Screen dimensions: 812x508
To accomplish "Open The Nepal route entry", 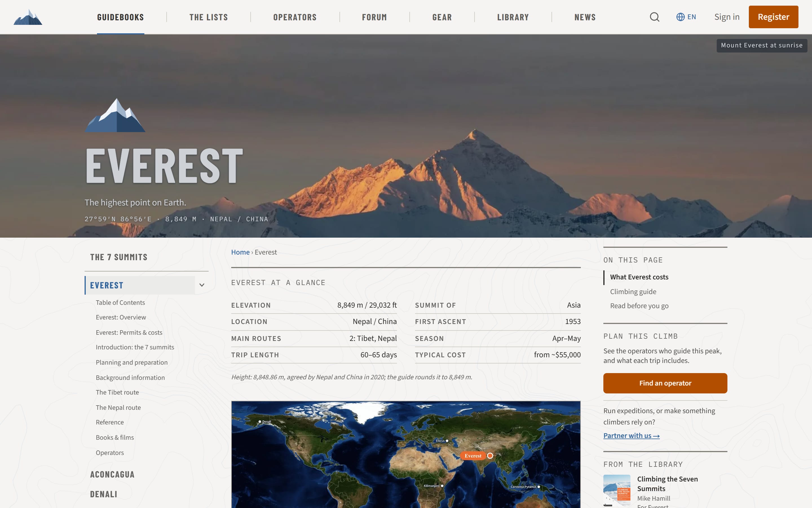I will click(118, 408).
